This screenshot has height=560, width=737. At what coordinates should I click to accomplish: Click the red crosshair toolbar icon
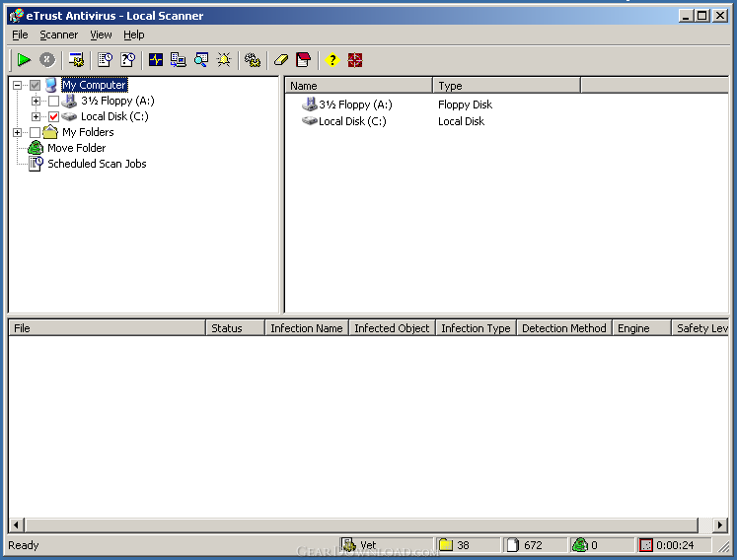[355, 60]
